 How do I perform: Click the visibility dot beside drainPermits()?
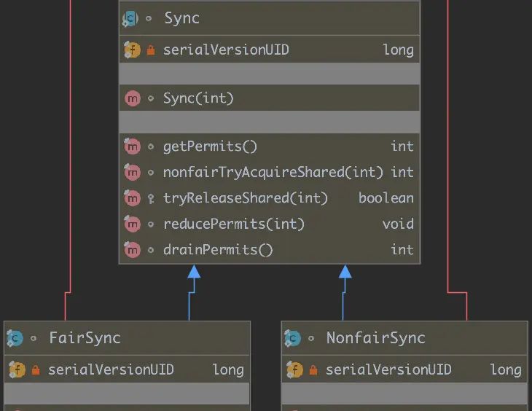pyautogui.click(x=151, y=250)
